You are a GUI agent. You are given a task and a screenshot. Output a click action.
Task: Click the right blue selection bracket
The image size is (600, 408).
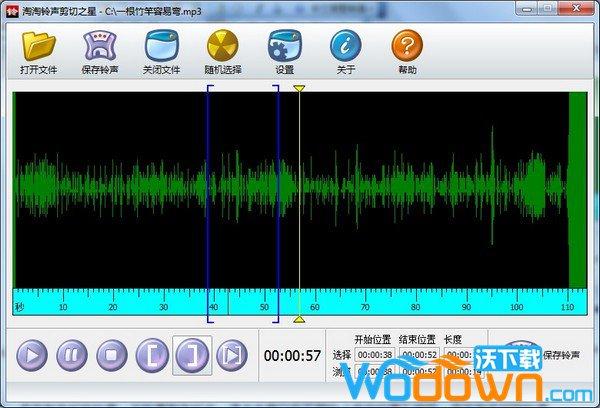[x=277, y=204]
